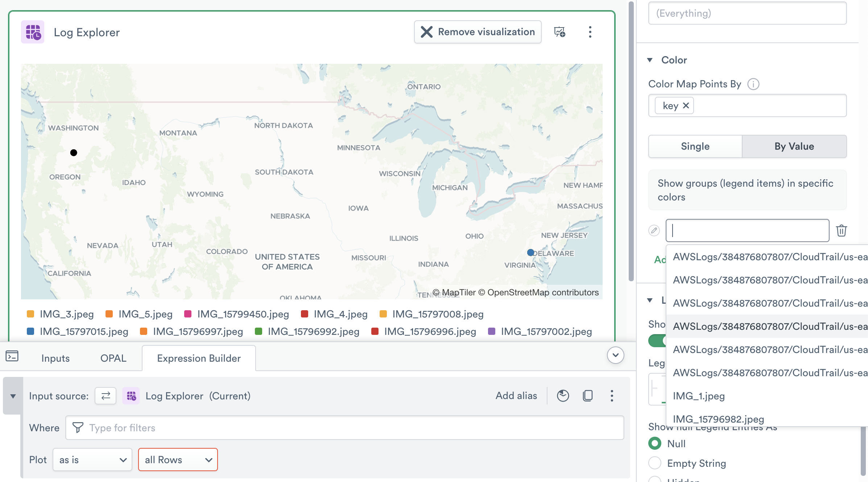
Task: Open the Log Explorer card three-dot menu
Action: tap(590, 32)
